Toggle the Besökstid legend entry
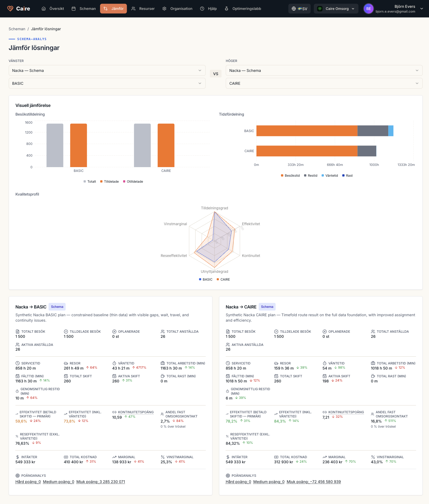Image resolution: width=429 pixels, height=504 pixels. click(290, 175)
